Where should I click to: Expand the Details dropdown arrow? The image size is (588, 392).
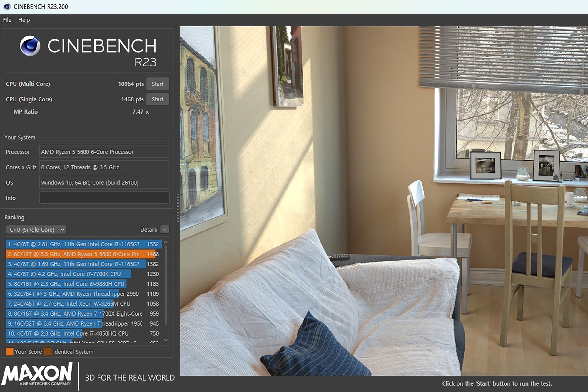coord(165,230)
